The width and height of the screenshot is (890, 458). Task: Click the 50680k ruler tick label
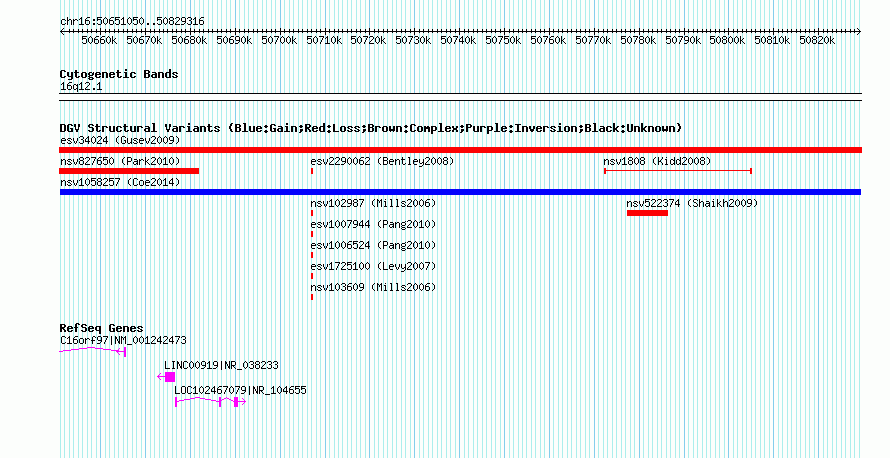[189, 40]
